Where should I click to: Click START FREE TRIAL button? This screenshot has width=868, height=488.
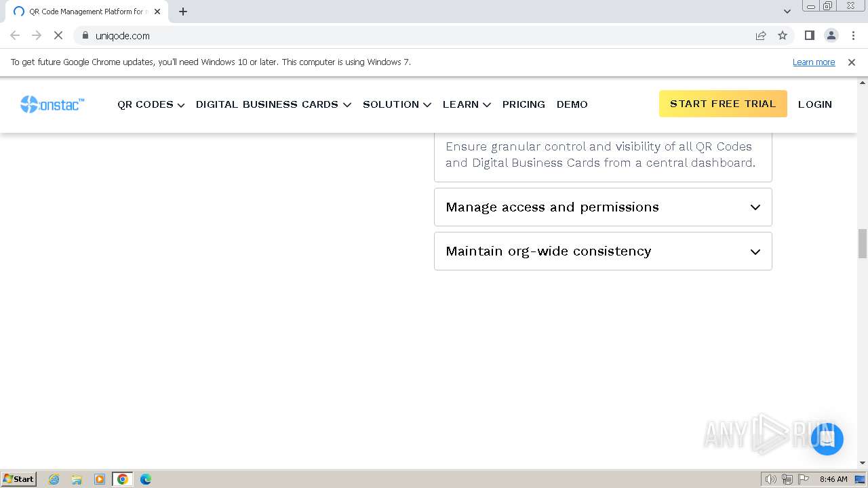click(x=723, y=104)
